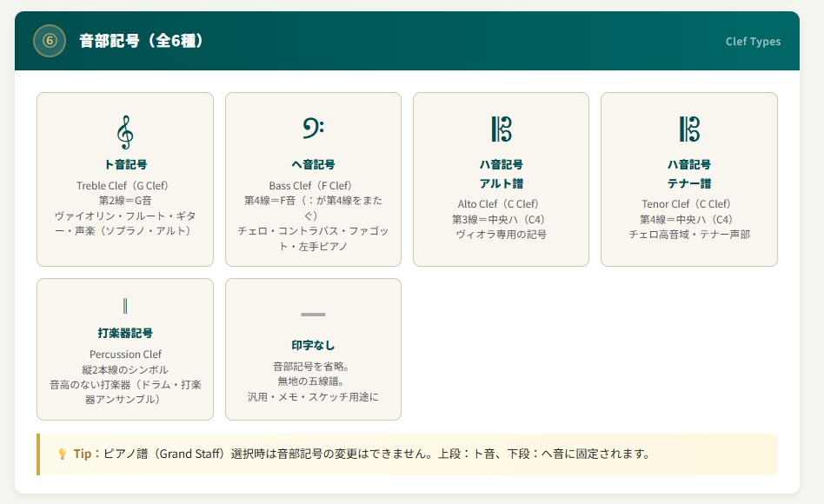
Task: Select the ト音記号 card title
Action: [x=125, y=164]
